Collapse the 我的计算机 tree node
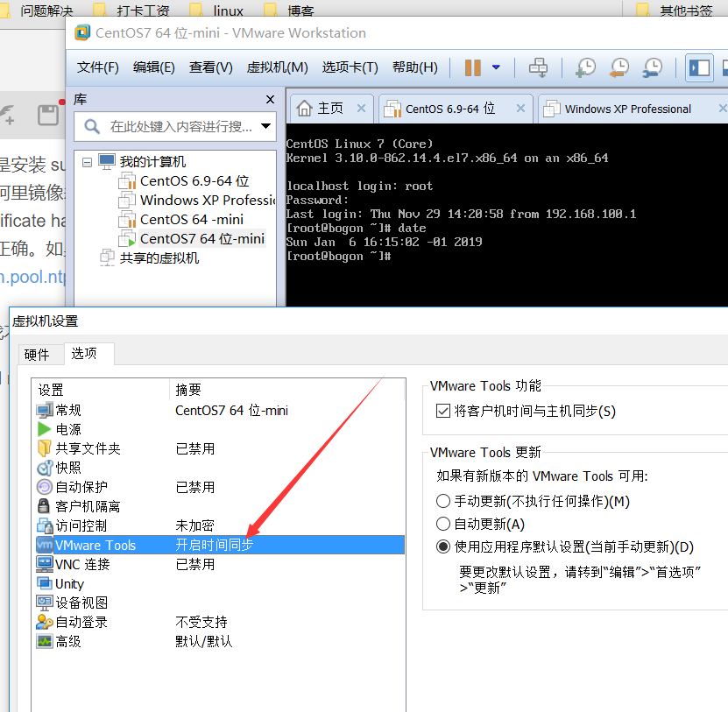 coord(87,162)
